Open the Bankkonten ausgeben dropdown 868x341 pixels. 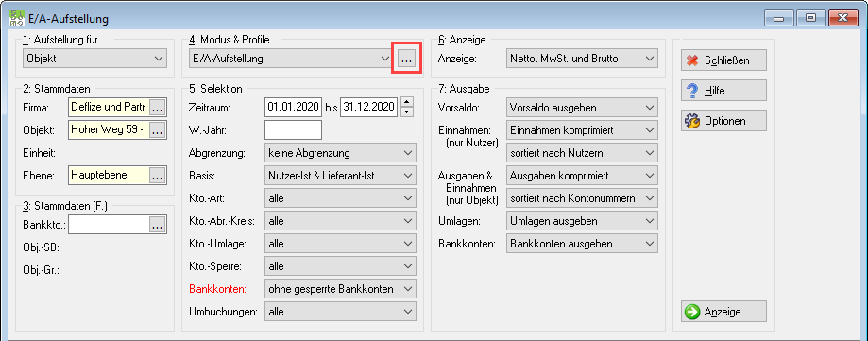pos(582,244)
